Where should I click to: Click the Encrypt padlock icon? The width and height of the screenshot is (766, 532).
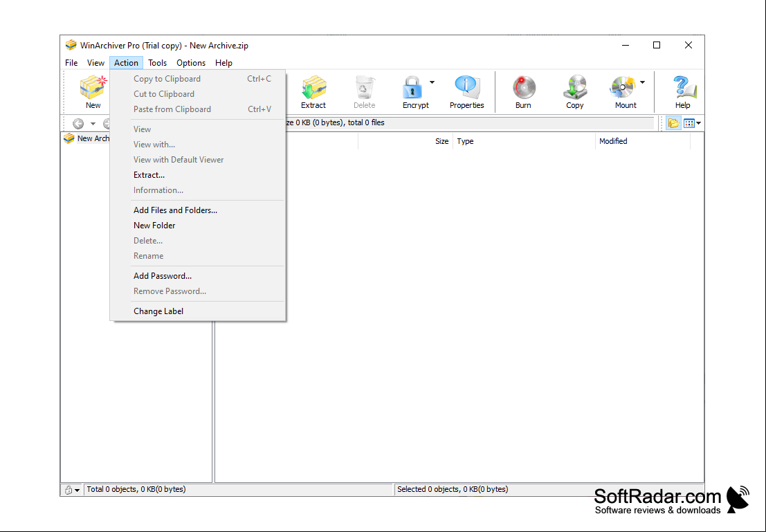click(413, 87)
